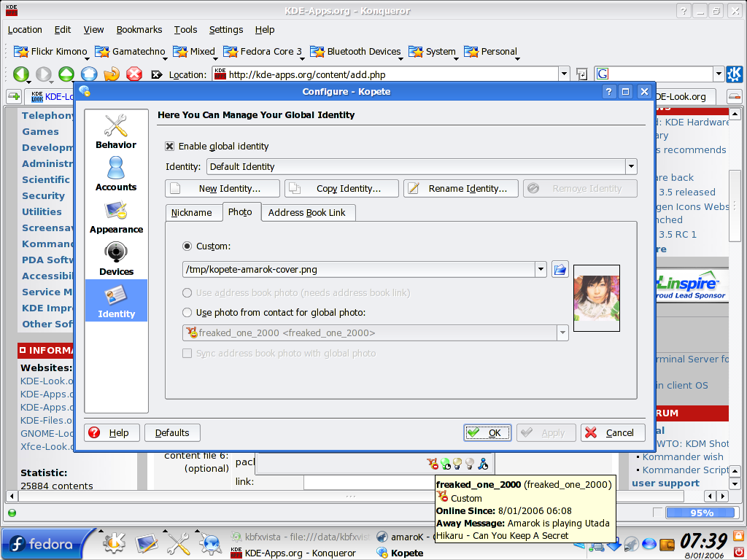Viewport: 747px width, 560px height.
Task: Open the Appearance settings section
Action: click(116, 216)
